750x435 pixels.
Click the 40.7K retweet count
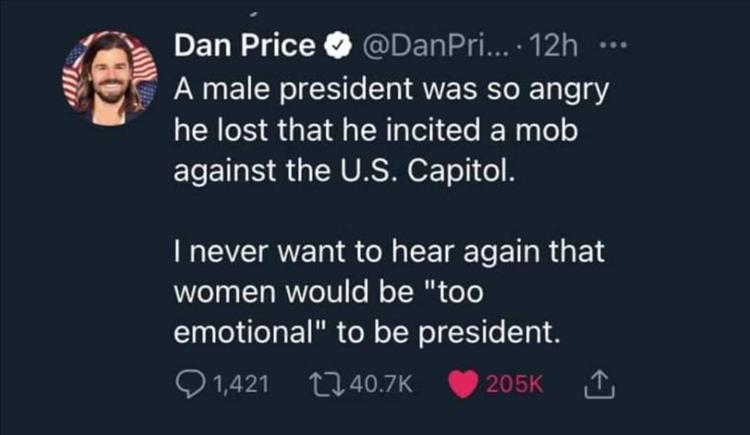[x=381, y=384]
